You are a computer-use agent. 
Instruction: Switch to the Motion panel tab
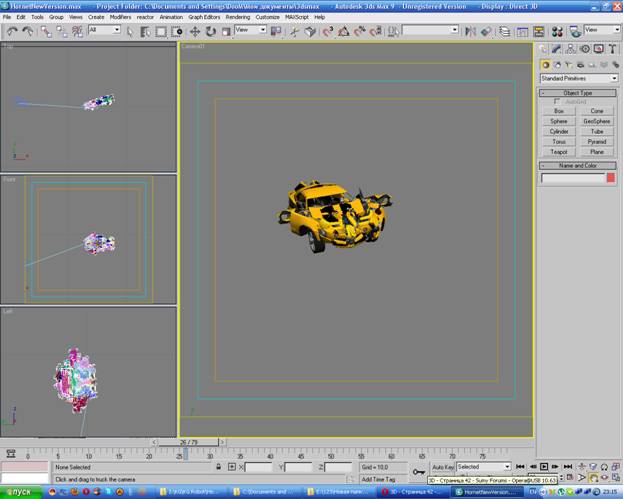583,48
